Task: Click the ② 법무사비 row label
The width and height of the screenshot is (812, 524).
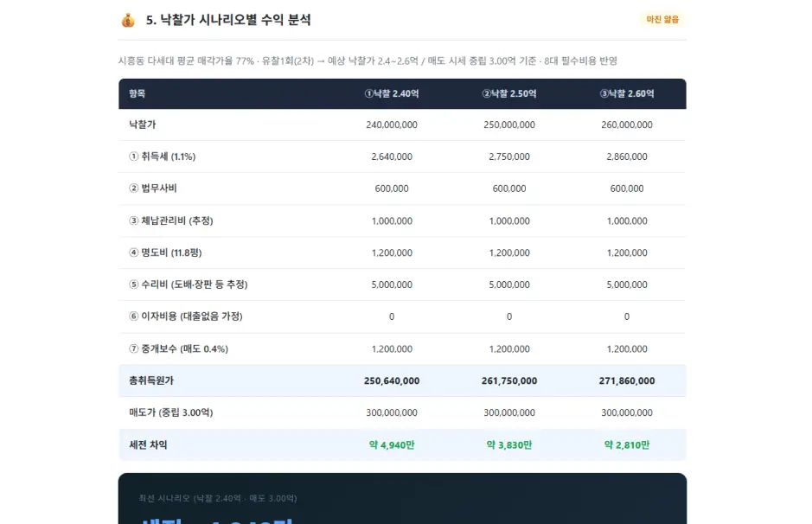Action: coord(153,188)
